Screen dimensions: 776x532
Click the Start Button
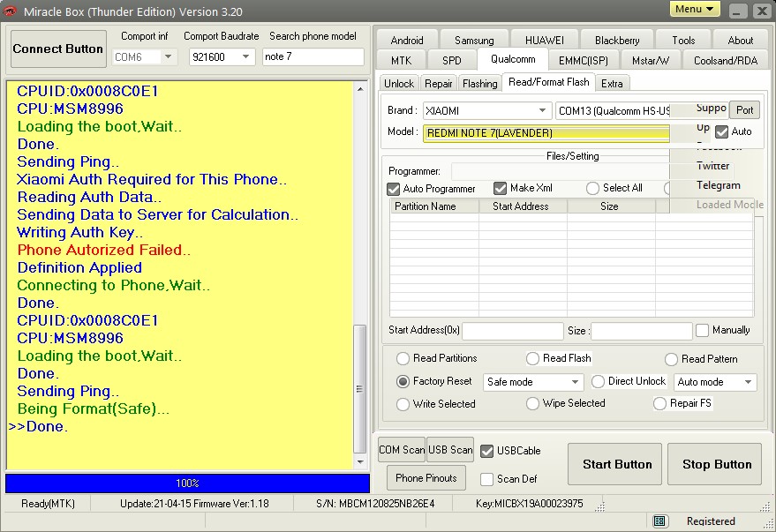[x=615, y=464]
